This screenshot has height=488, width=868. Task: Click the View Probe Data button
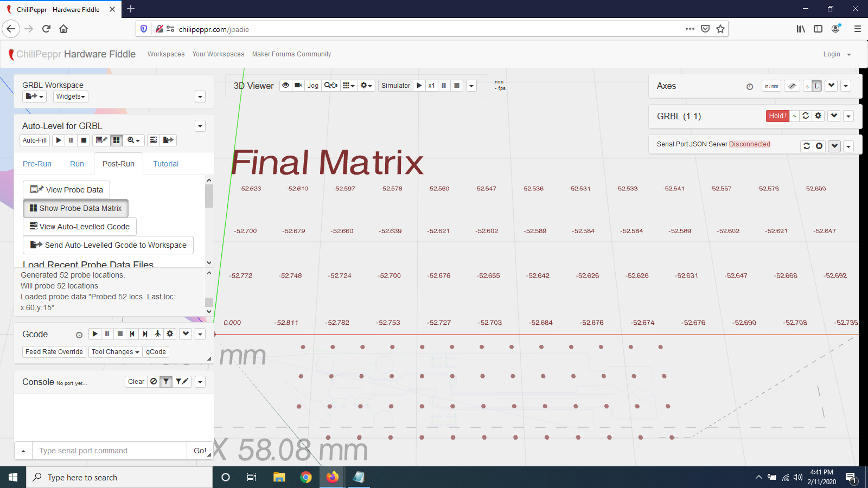coord(67,190)
